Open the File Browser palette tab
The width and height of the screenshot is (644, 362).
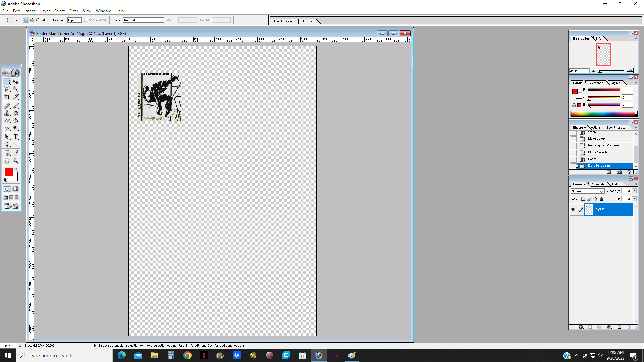point(283,21)
